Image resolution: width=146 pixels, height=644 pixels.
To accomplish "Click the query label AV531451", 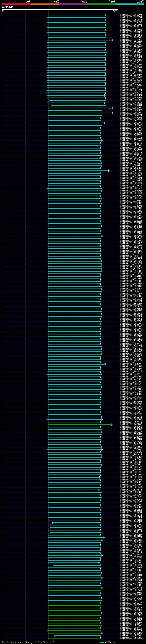I will click(x=8, y=8).
